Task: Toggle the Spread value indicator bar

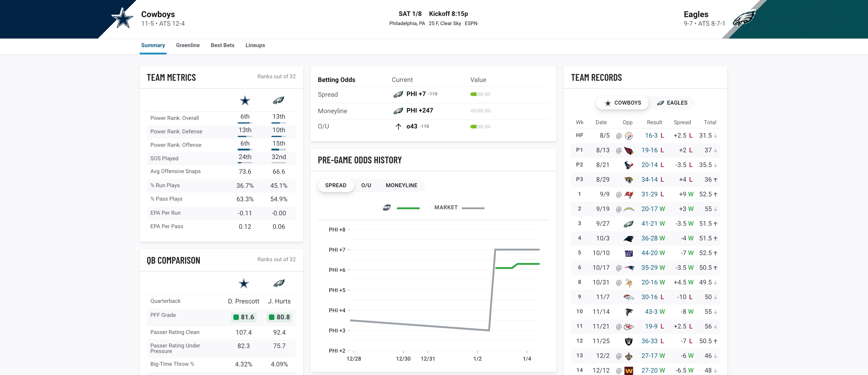Action: 480,94
